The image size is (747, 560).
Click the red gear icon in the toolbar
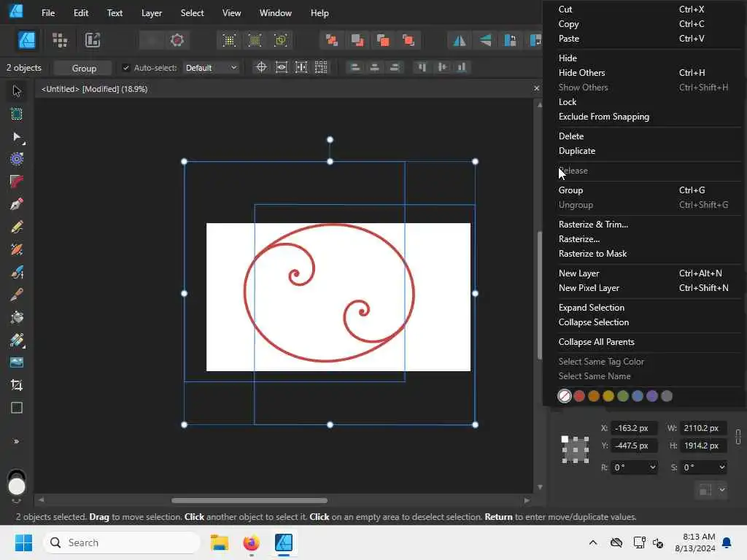tap(177, 40)
